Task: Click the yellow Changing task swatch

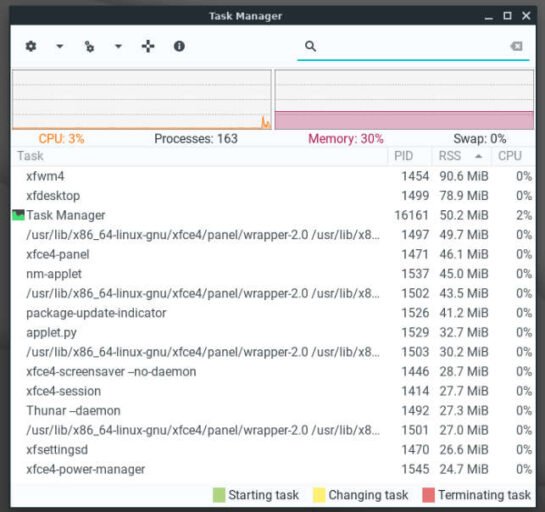Action: pos(319,495)
